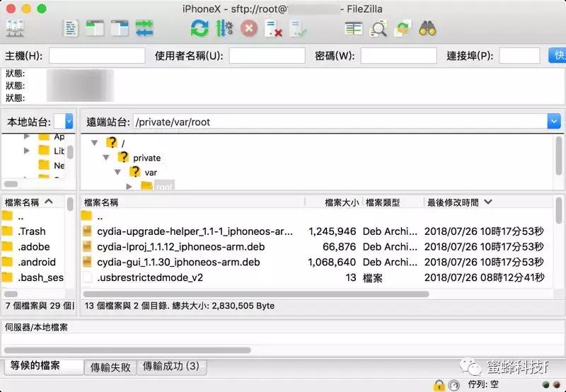Switch to the 傳輸成功 (3) tab
Viewport: 566px width, 392px height.
click(x=171, y=367)
